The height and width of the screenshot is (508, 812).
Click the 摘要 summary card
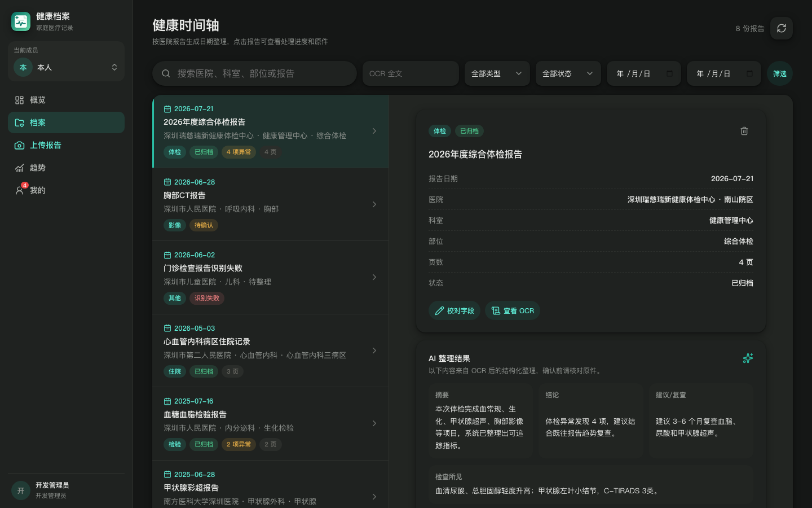[480, 421]
